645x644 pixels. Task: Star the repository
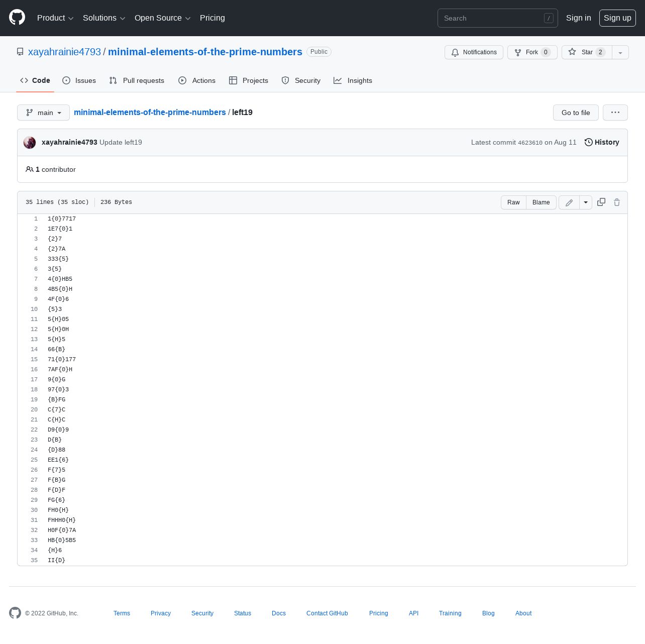tap(587, 52)
